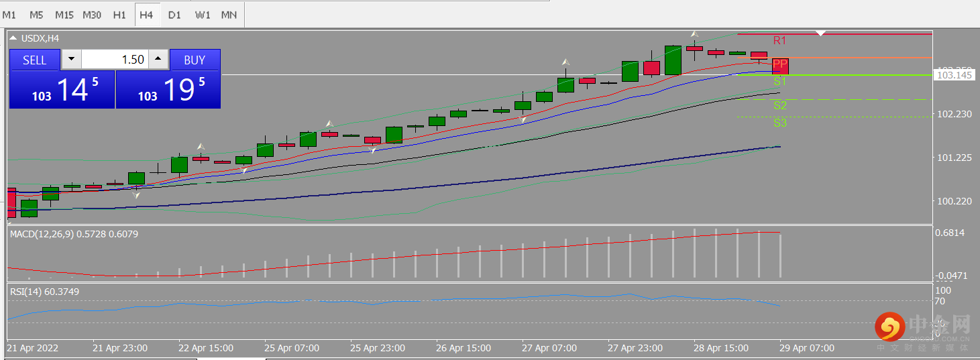
Task: Select the active H4 timeframe
Action: coord(147,14)
